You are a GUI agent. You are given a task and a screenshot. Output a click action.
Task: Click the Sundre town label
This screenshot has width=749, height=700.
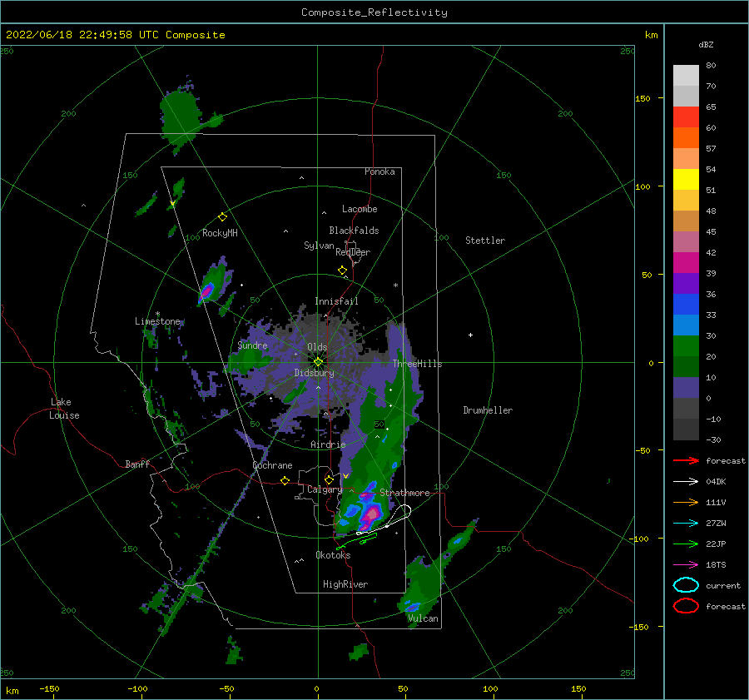pyautogui.click(x=252, y=345)
